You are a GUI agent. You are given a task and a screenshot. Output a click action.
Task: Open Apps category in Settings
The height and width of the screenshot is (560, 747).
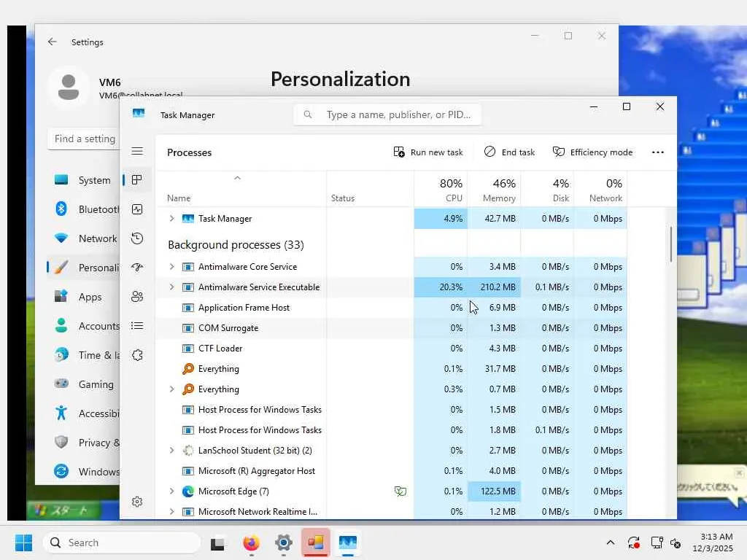[83, 297]
